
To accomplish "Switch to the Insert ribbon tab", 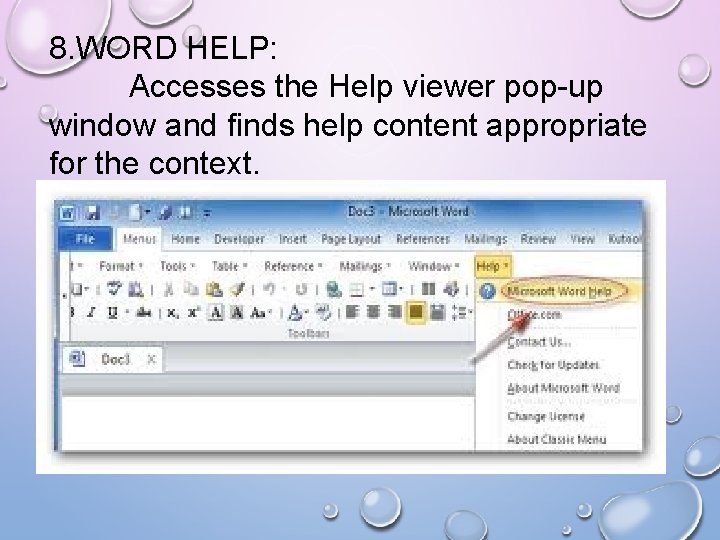I will tap(292, 239).
